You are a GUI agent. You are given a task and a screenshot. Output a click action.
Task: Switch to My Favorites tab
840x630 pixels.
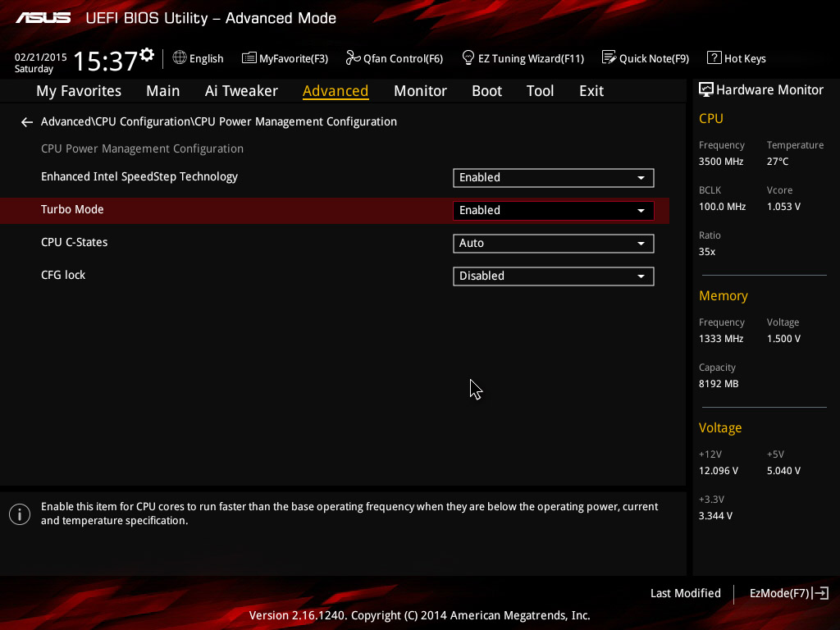coord(79,91)
